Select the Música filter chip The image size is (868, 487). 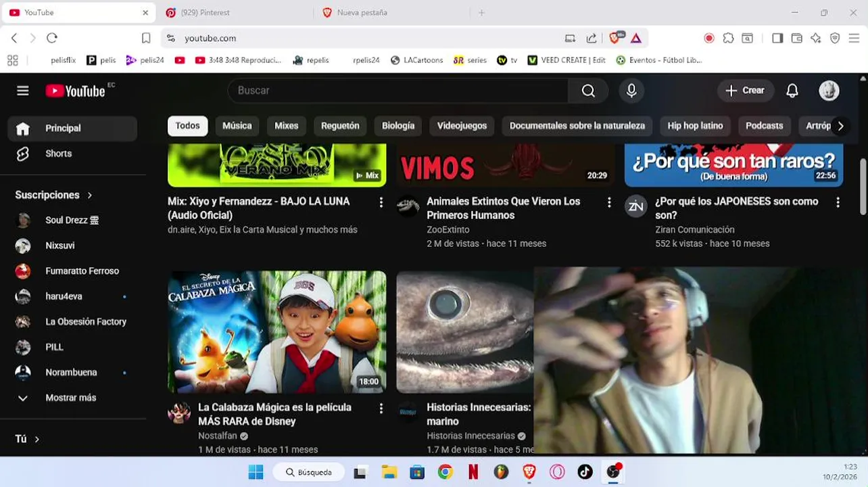pyautogui.click(x=237, y=126)
